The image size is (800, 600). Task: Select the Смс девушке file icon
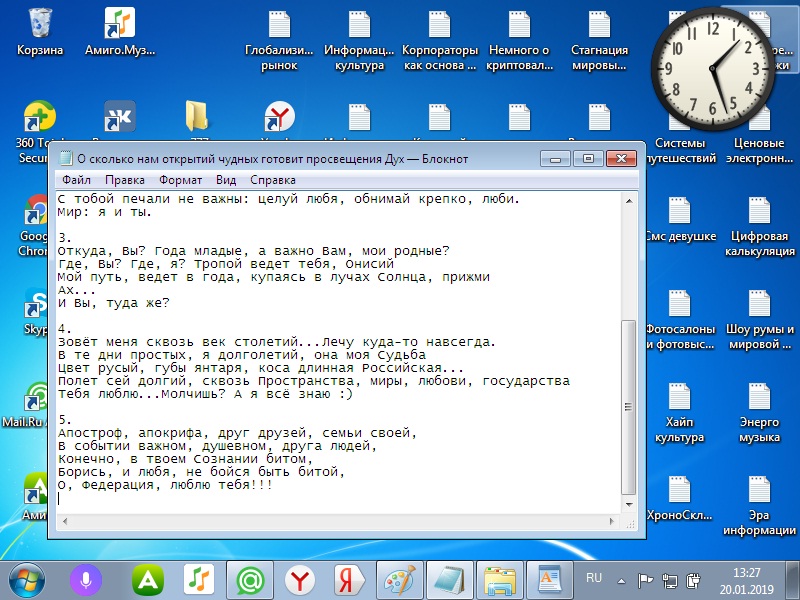[680, 219]
